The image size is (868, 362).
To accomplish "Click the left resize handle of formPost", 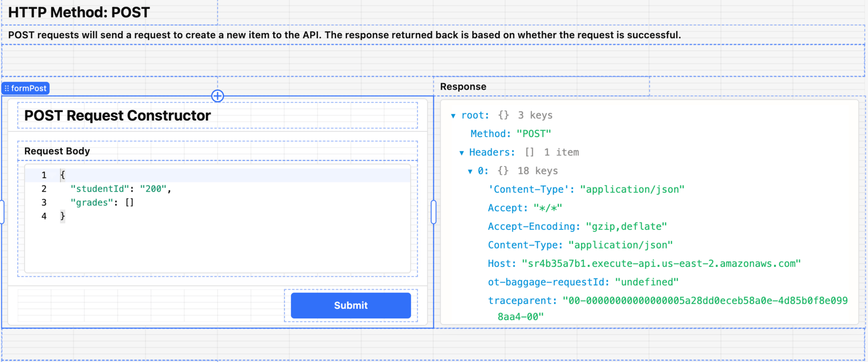I will coord(2,212).
